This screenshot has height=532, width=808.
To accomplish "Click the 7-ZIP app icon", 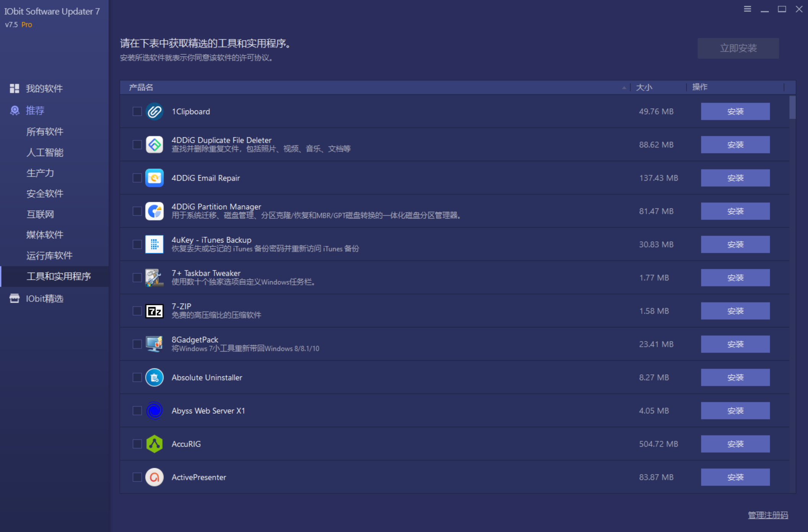I will click(154, 311).
